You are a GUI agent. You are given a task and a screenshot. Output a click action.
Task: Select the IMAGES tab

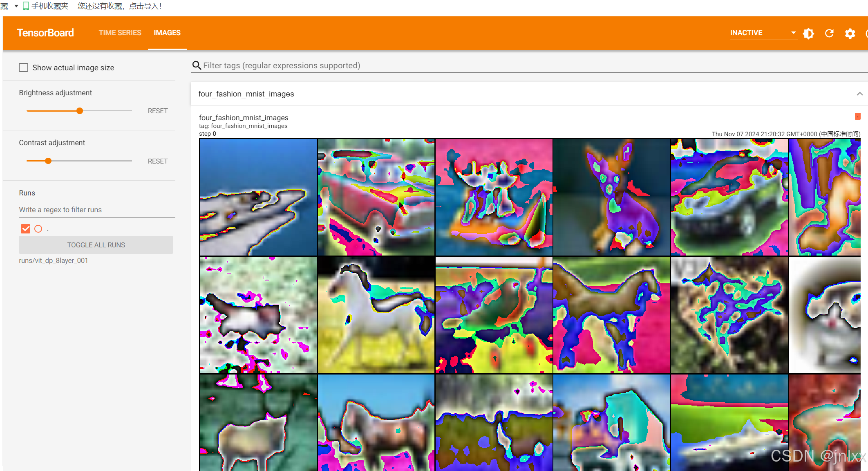(167, 33)
